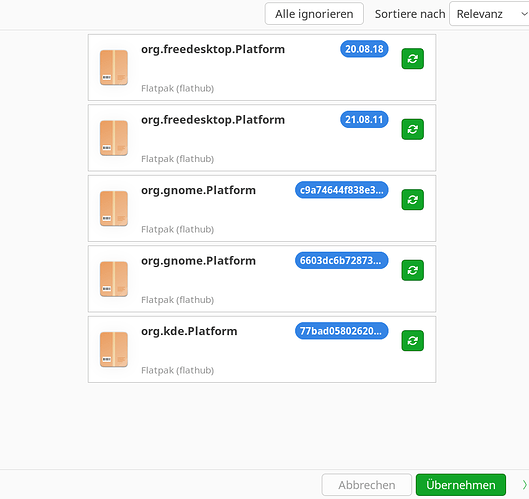
Task: Open the Relevanz sort dropdown
Action: [x=489, y=14]
